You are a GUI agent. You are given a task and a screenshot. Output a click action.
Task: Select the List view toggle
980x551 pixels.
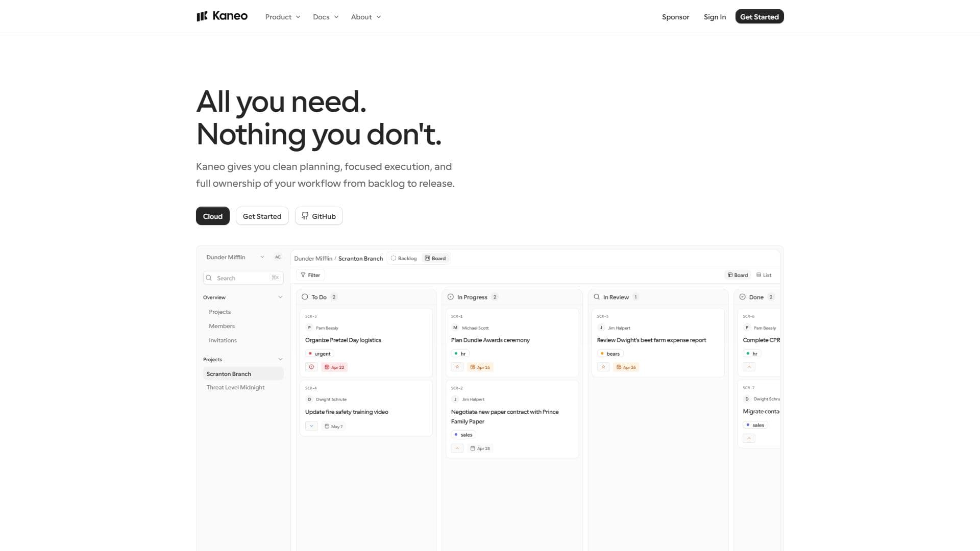[764, 275]
